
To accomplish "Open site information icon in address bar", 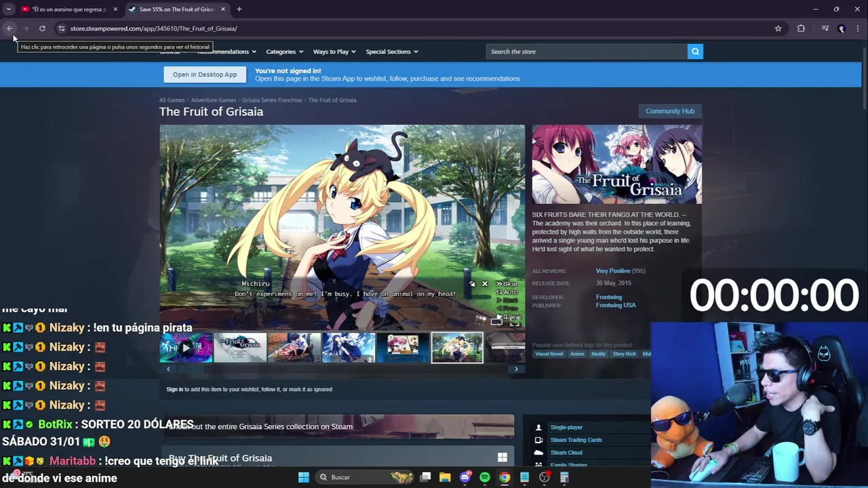I will point(61,28).
